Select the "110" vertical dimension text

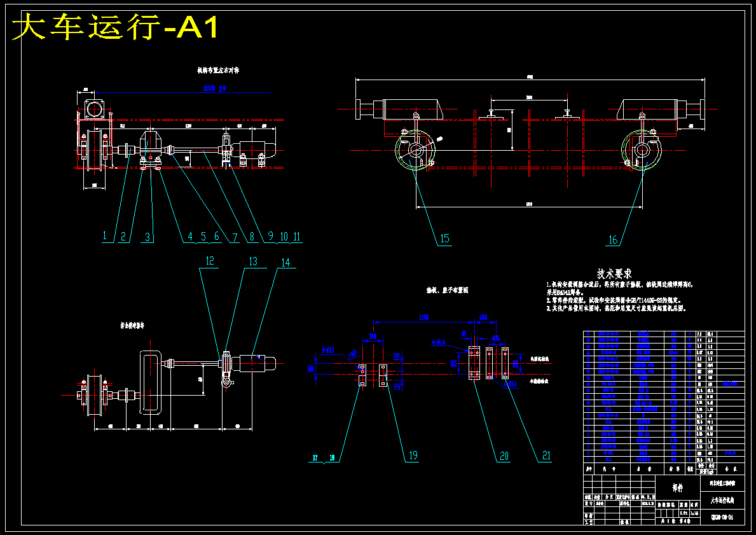396,356
